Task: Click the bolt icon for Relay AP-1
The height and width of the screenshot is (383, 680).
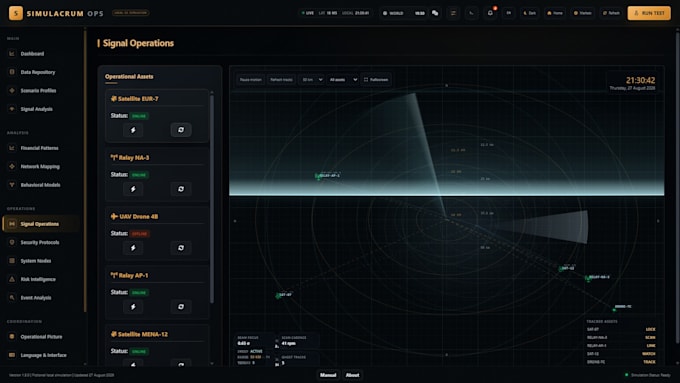Action: pos(133,307)
